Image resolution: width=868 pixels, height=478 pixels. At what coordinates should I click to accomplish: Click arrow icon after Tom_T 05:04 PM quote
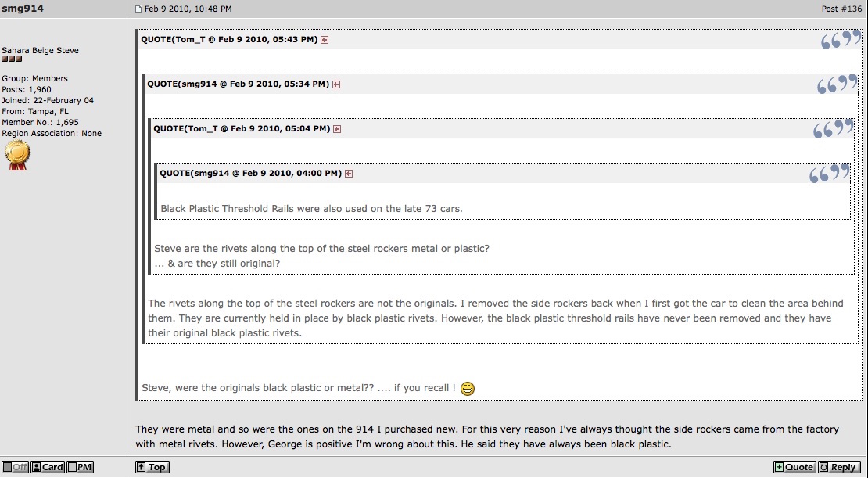click(x=336, y=129)
